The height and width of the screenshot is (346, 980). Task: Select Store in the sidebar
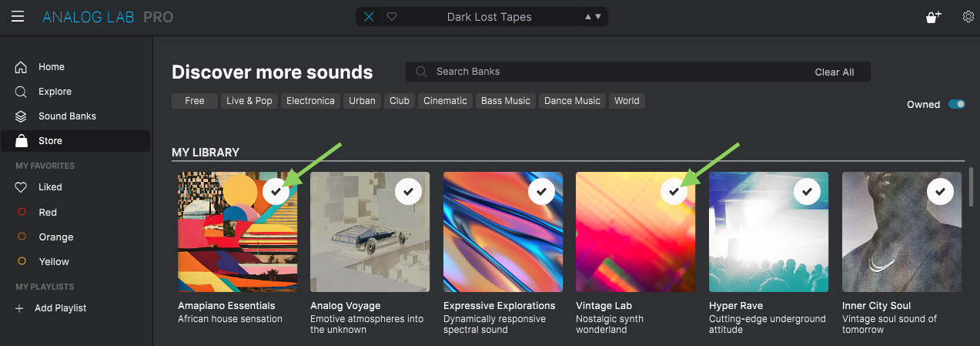point(75,141)
